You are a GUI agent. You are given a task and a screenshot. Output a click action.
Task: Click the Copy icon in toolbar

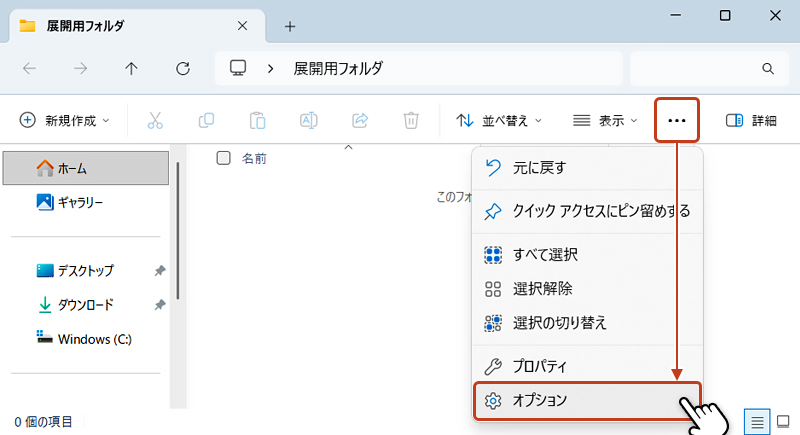[206, 120]
